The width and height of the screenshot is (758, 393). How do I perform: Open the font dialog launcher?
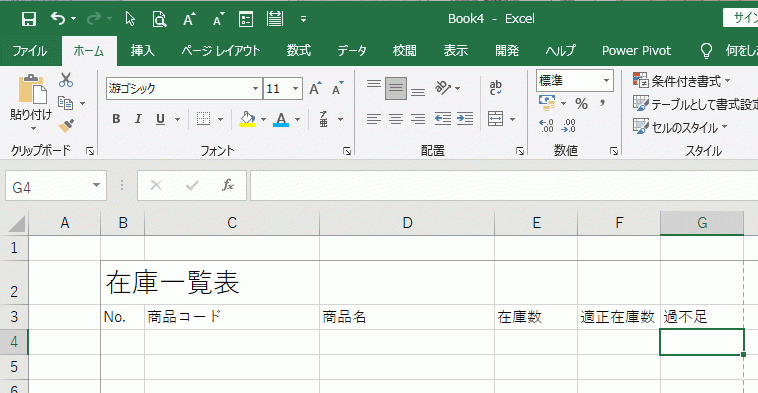click(x=347, y=151)
